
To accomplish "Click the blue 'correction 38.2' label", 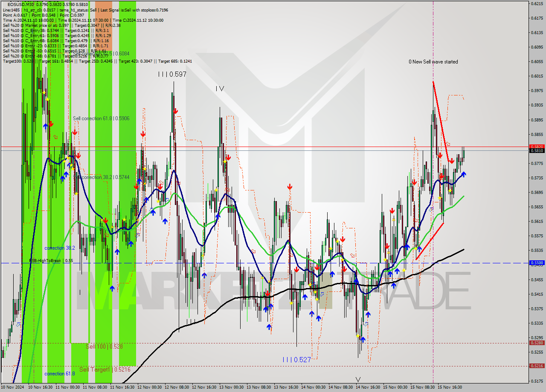I will point(60,248).
